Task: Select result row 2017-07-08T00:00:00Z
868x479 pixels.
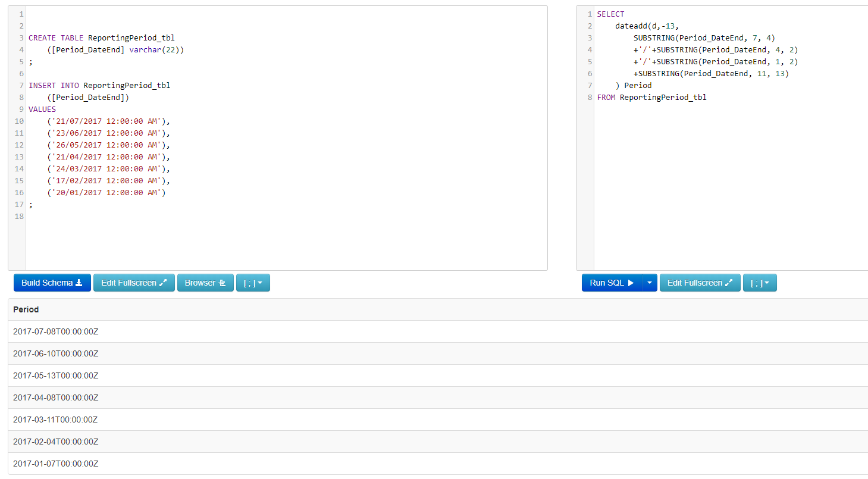Action: (438, 331)
